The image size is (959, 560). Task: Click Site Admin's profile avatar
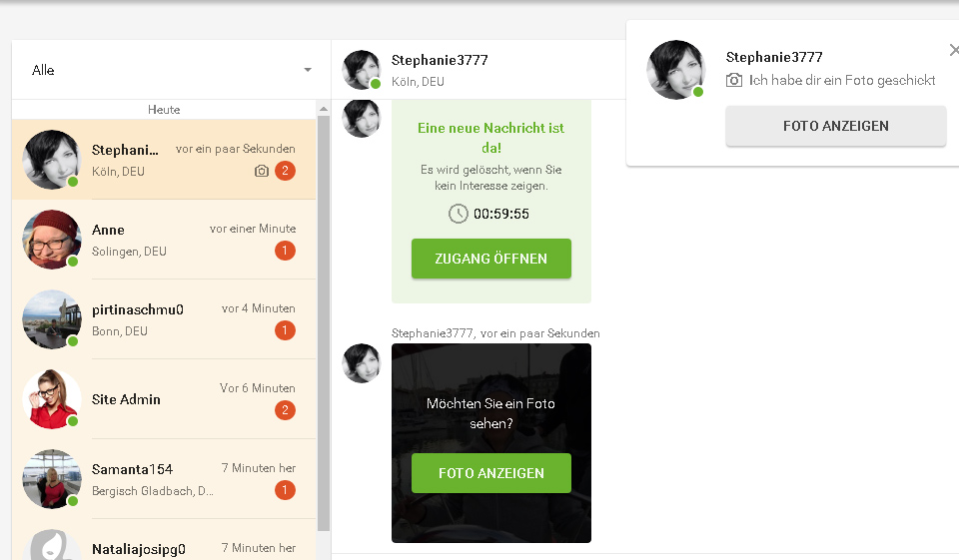51,398
